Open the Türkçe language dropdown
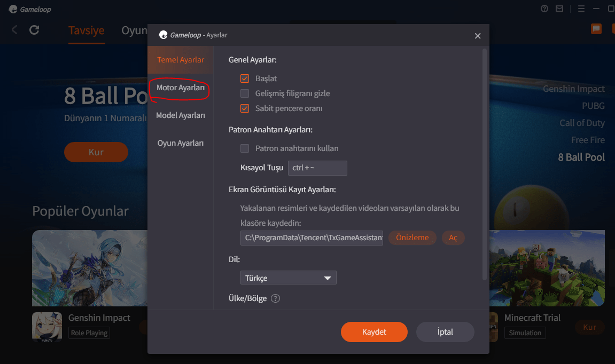This screenshot has width=615, height=364. [x=289, y=278]
